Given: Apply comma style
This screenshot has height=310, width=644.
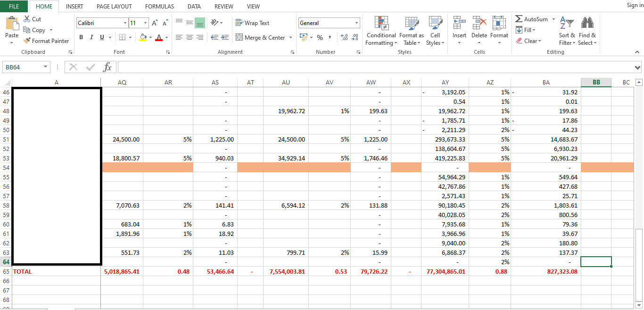Looking at the screenshot, I should point(330,37).
